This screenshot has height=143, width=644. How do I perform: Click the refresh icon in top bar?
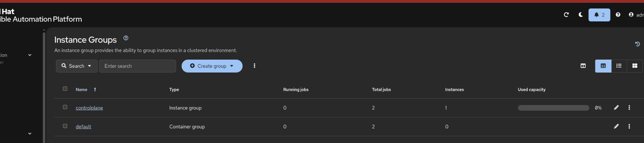tap(566, 15)
